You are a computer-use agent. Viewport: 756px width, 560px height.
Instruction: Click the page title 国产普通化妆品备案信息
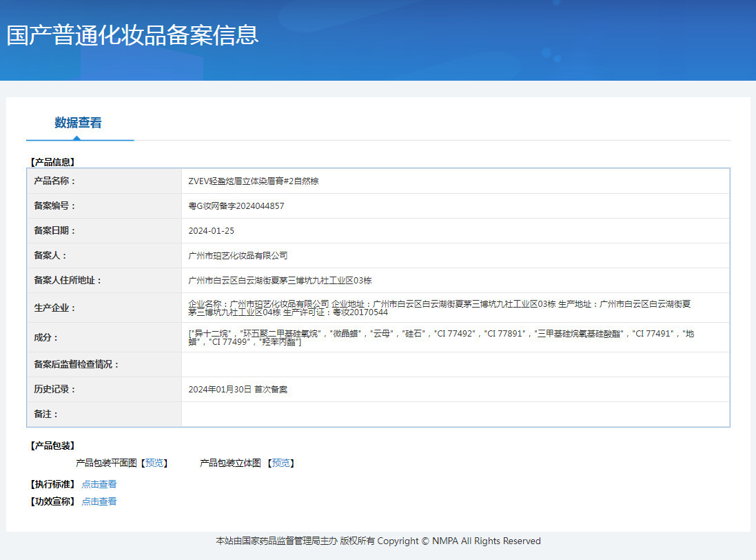(x=132, y=36)
